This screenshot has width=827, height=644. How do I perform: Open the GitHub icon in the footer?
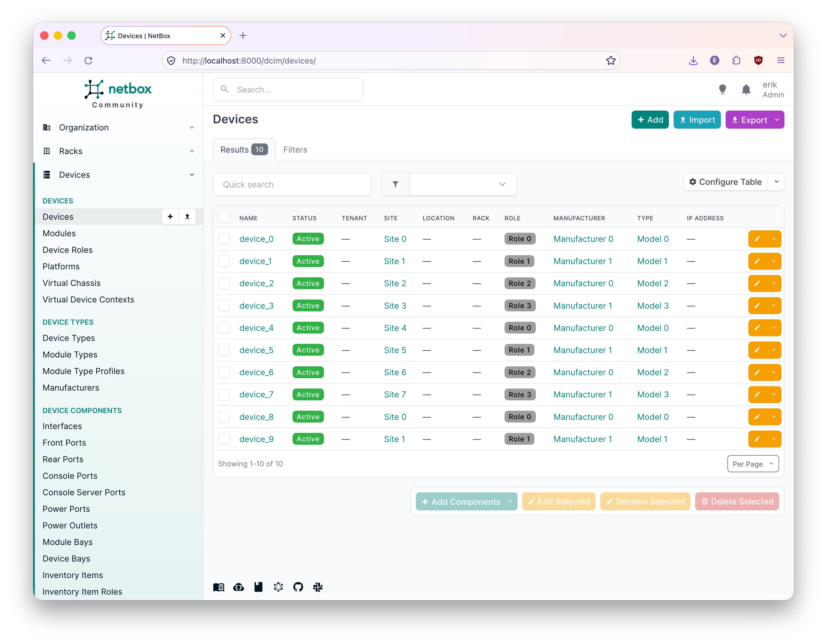tap(298, 587)
